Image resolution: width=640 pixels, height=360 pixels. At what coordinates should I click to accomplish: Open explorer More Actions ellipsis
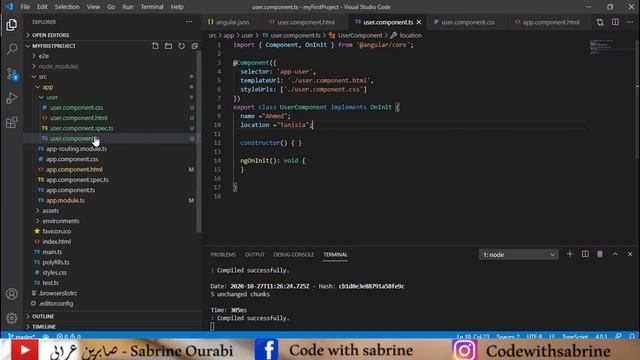(x=189, y=22)
